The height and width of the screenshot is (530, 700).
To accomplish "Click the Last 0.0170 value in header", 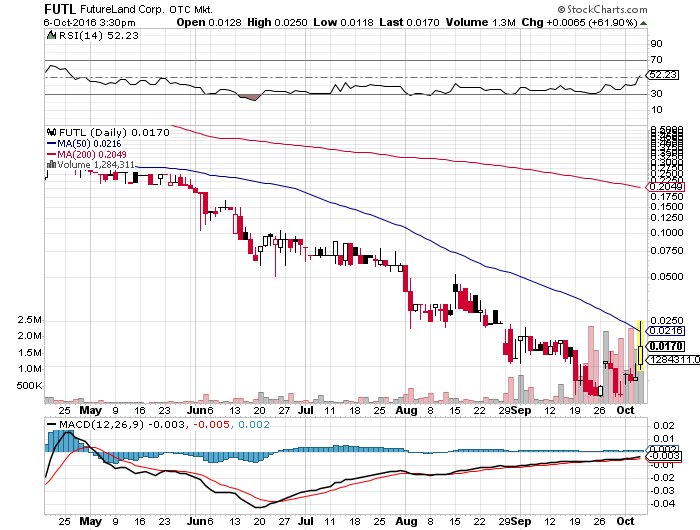I will click(409, 22).
